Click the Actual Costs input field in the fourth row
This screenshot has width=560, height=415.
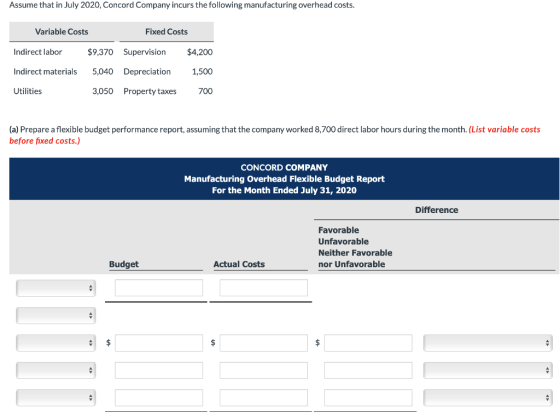pyautogui.click(x=264, y=370)
